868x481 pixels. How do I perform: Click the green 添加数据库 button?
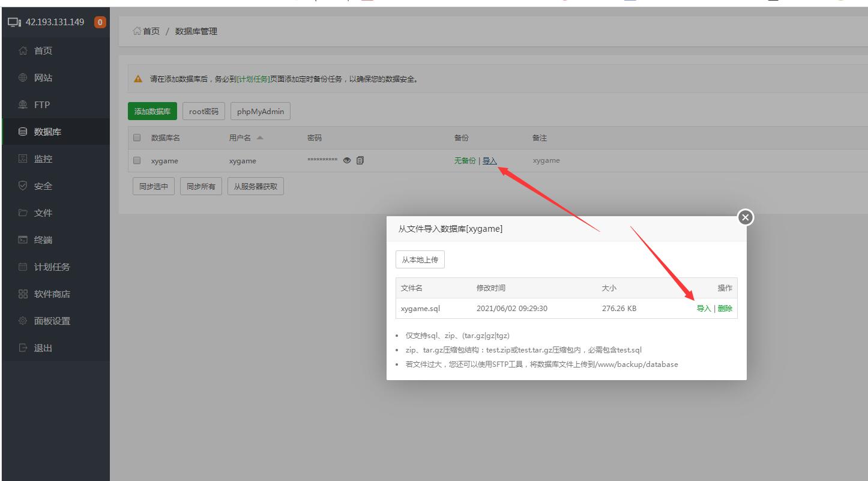pos(152,112)
